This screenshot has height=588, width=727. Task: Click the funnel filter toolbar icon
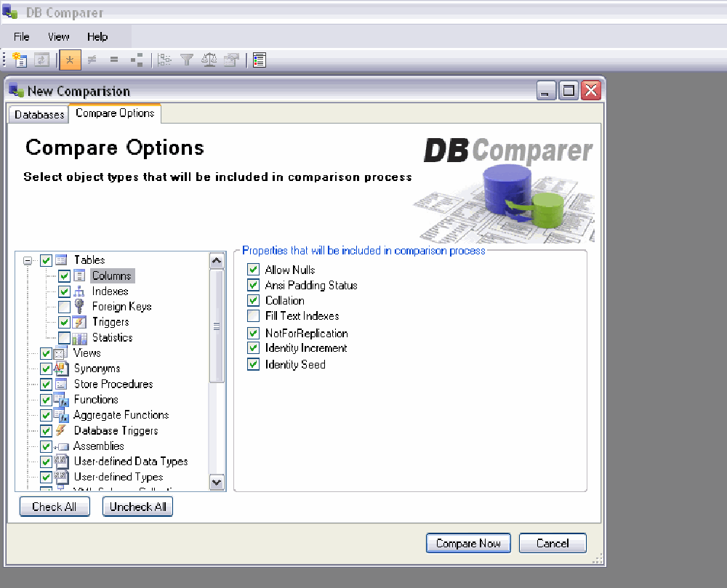coord(187,60)
